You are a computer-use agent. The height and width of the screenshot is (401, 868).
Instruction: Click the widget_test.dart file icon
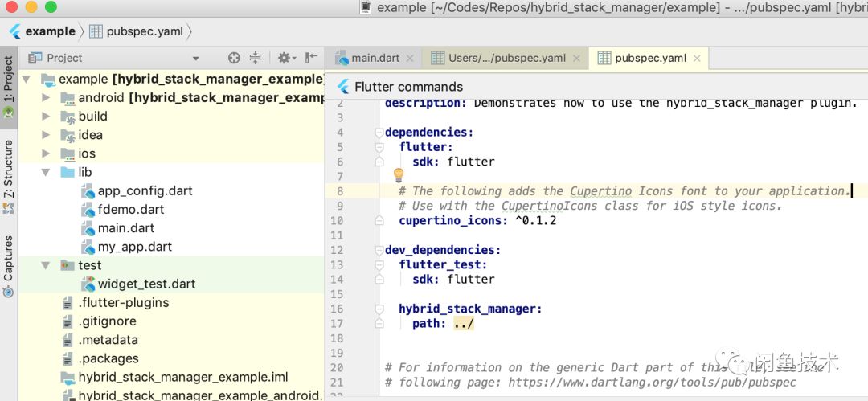pyautogui.click(x=88, y=284)
